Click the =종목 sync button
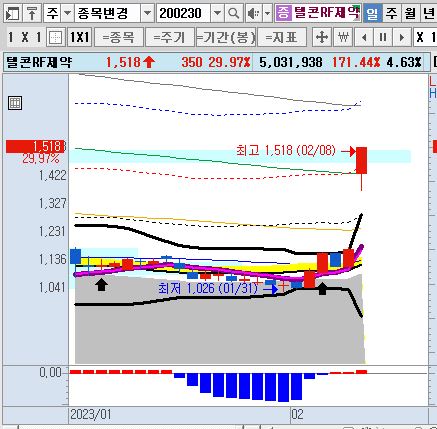The height and width of the screenshot is (429, 437). click(118, 37)
